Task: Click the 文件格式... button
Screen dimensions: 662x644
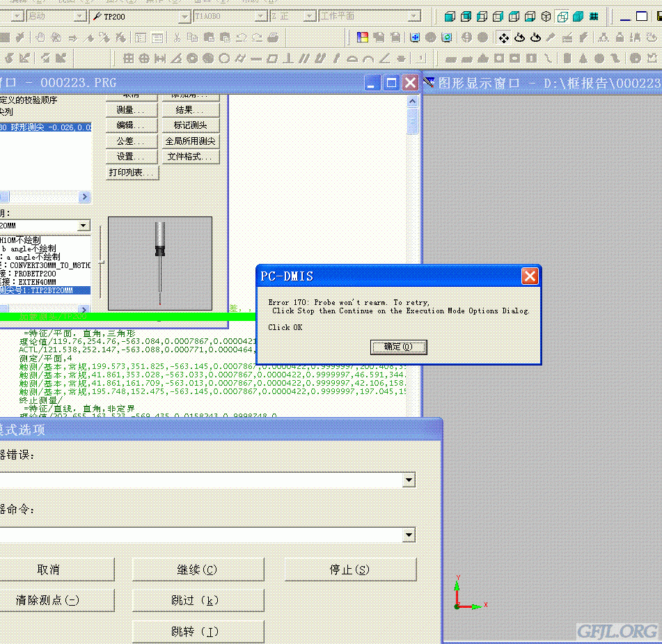Action: (191, 157)
